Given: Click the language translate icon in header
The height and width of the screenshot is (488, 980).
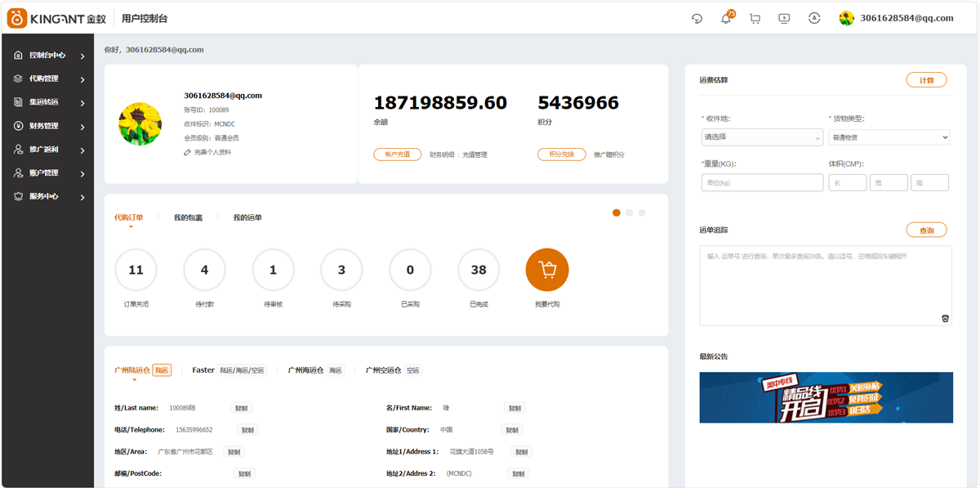Looking at the screenshot, I should tap(814, 19).
